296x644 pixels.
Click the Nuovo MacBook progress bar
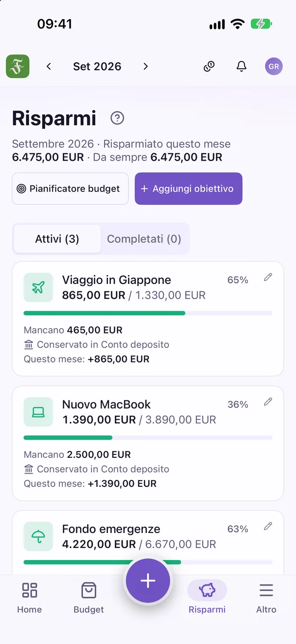tap(148, 437)
